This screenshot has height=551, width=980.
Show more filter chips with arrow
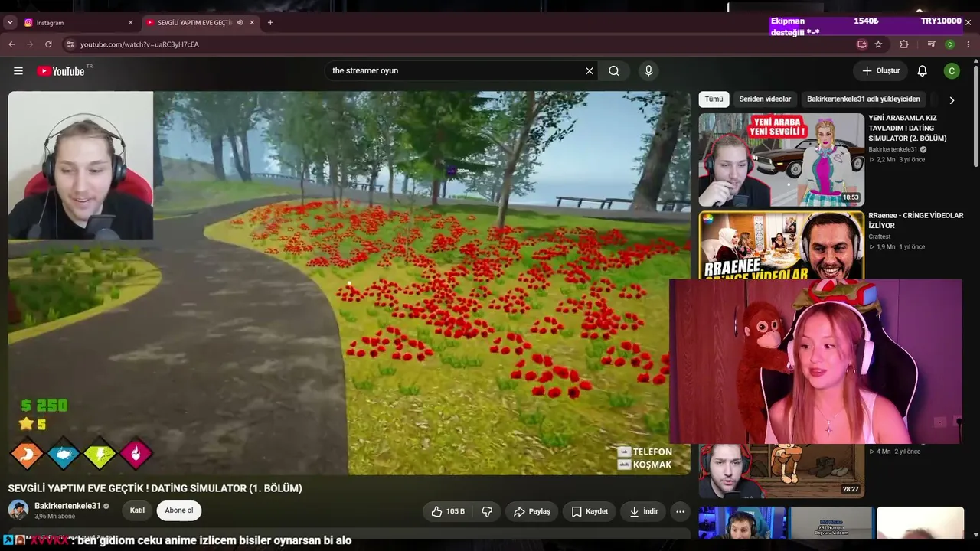[952, 100]
